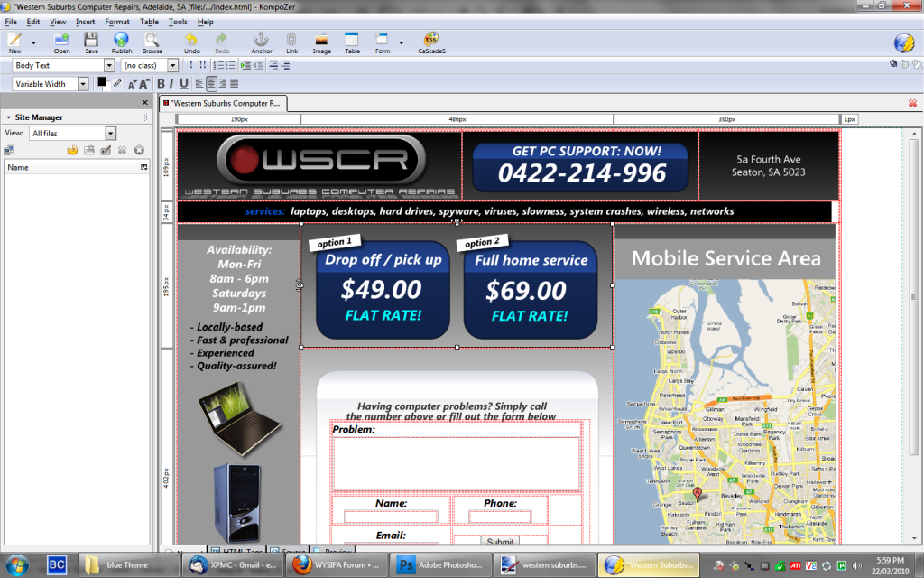This screenshot has width=924, height=578.
Task: Align text to the right
Action: [223, 84]
